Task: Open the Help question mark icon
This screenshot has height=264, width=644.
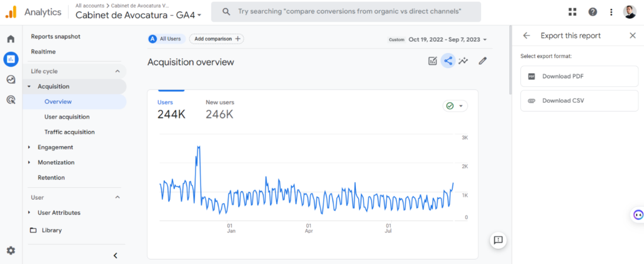Action: tap(592, 12)
